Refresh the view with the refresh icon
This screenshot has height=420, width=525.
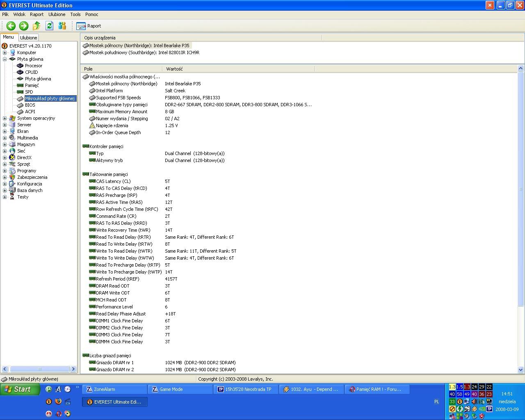50,26
